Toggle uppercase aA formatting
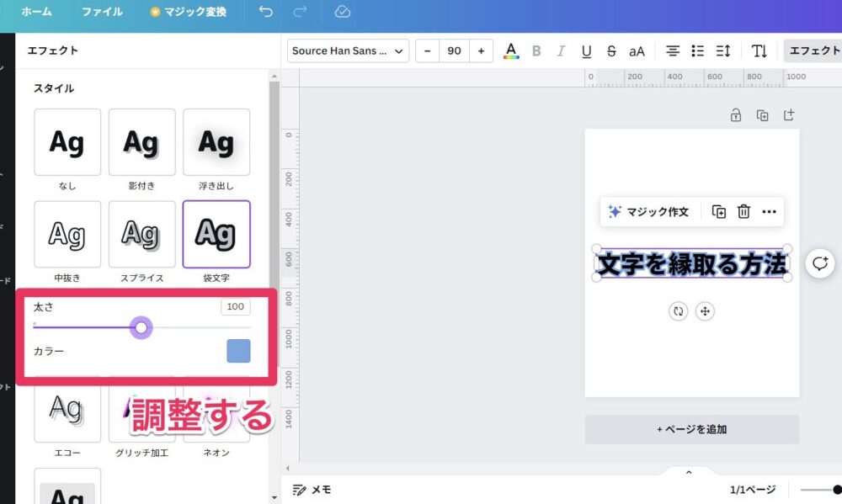Viewport: 842px width, 504px height. [637, 50]
